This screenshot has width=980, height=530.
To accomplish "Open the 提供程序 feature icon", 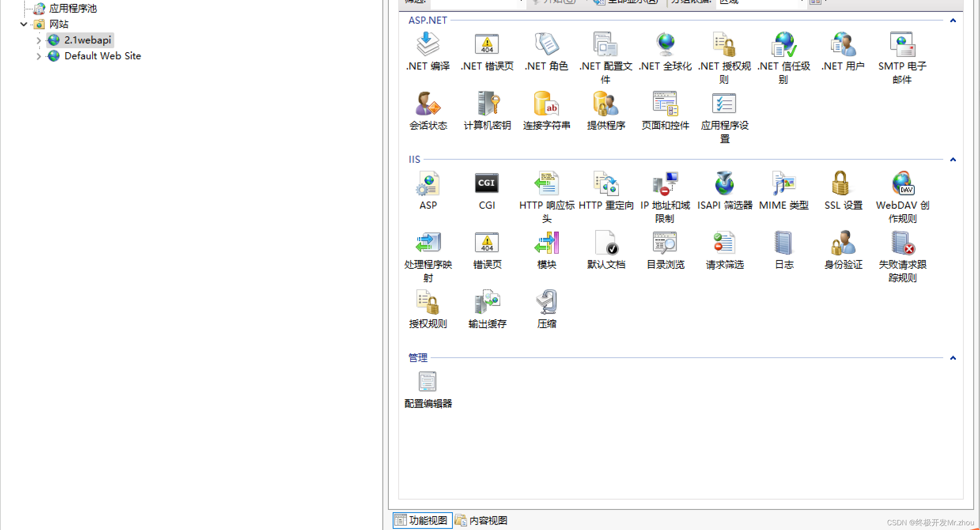I will click(605, 104).
